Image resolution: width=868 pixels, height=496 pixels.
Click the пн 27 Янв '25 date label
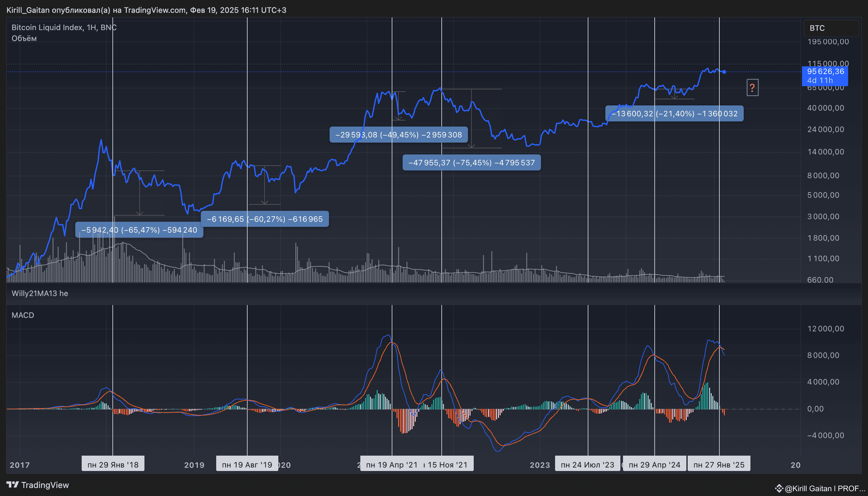coord(719,465)
